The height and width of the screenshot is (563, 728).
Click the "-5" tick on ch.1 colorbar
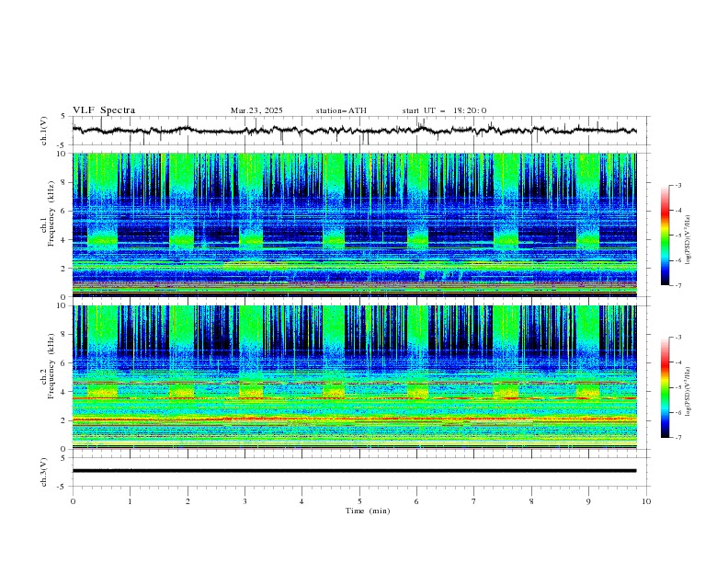[x=678, y=236]
